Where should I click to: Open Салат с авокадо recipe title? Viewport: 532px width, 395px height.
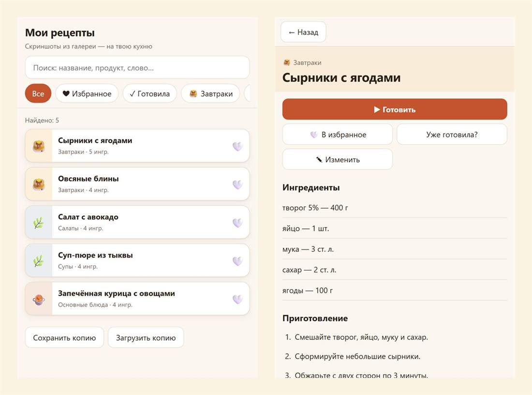(88, 217)
